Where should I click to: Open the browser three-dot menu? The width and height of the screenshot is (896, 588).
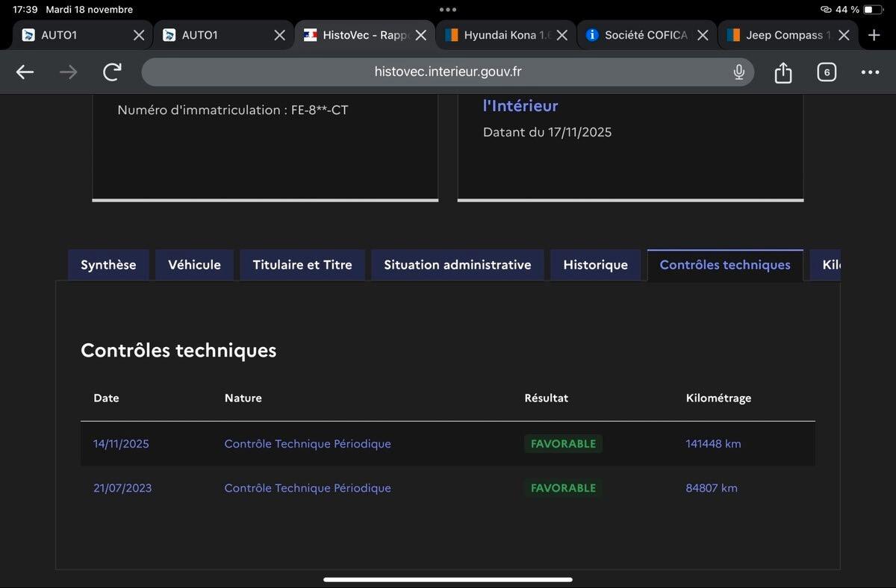click(x=870, y=72)
